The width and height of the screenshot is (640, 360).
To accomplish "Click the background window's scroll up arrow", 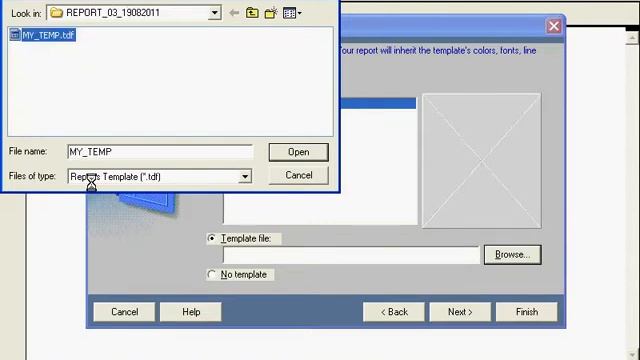I will click(x=632, y=38).
